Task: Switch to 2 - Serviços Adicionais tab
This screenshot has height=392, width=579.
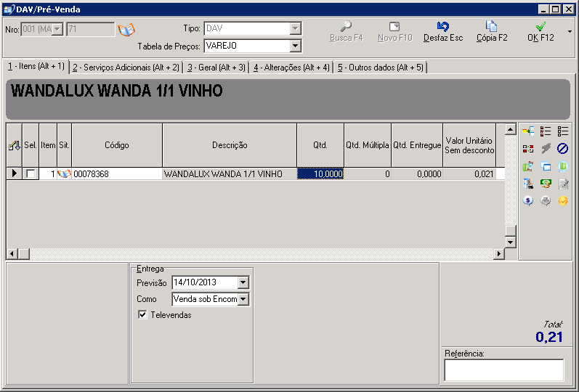Action: click(126, 68)
